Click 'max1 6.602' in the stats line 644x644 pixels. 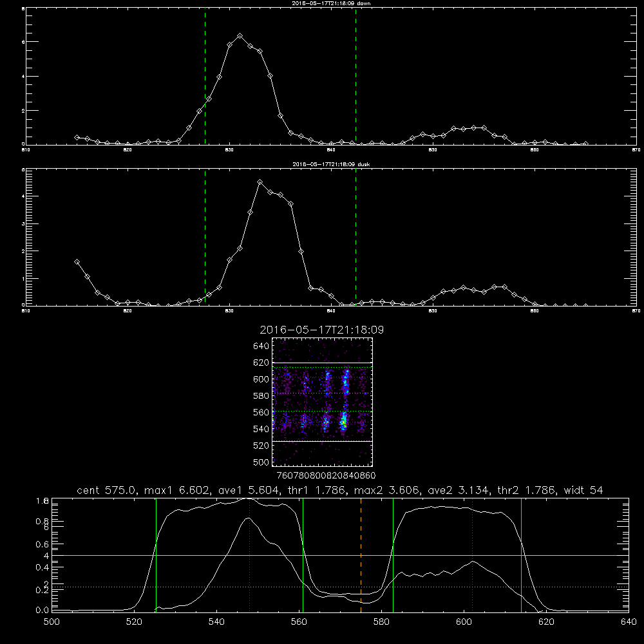pos(178,490)
